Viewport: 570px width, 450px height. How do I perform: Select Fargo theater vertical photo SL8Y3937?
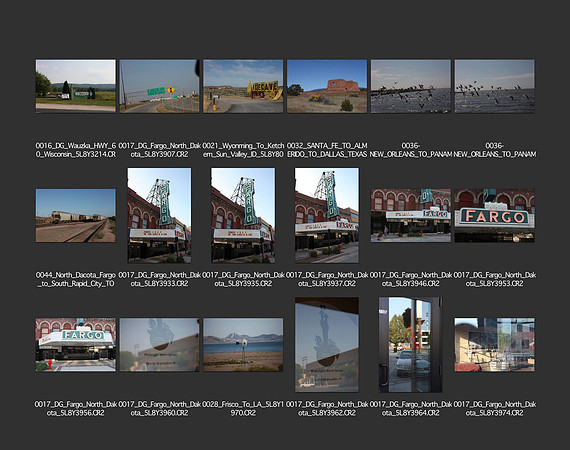[327, 215]
